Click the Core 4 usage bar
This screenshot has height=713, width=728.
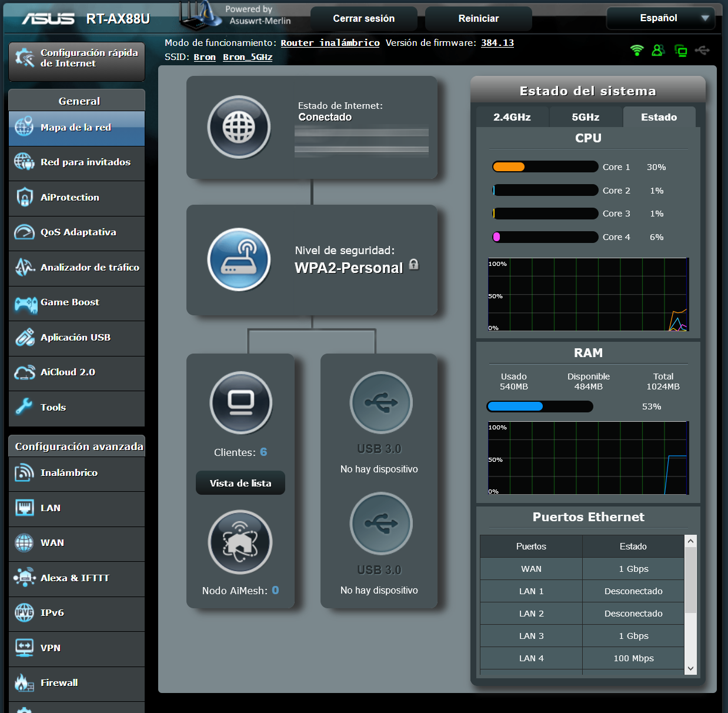click(545, 237)
